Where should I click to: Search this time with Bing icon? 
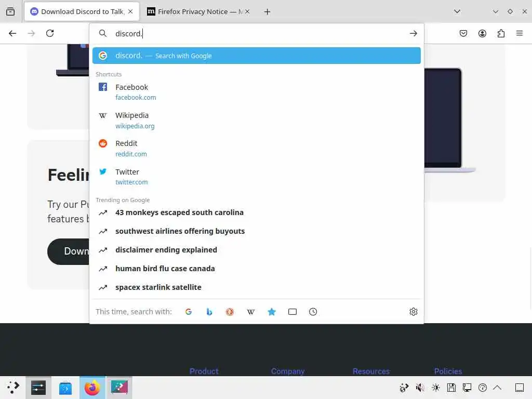(209, 312)
